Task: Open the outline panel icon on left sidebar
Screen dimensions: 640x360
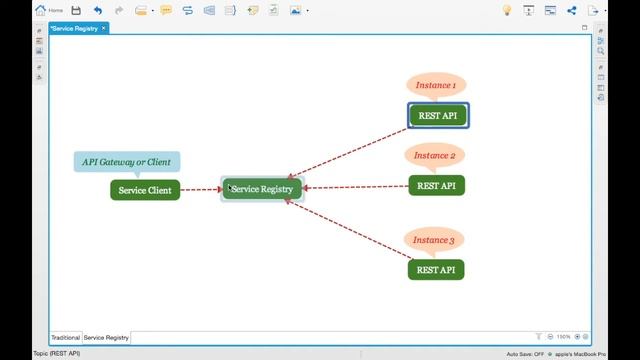Action: pyautogui.click(x=39, y=41)
